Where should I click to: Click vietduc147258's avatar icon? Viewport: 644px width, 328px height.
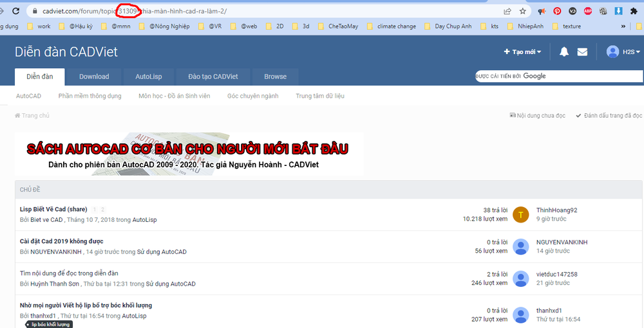coord(521,279)
